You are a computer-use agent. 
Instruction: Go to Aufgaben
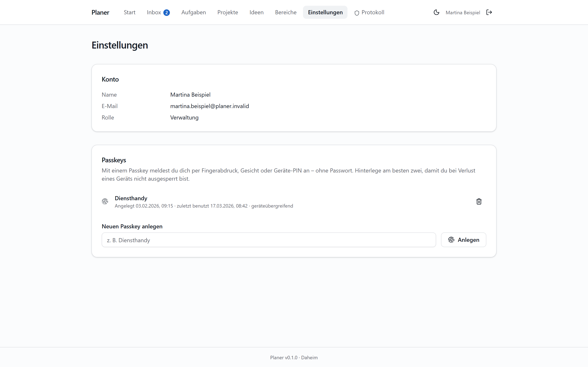(193, 12)
